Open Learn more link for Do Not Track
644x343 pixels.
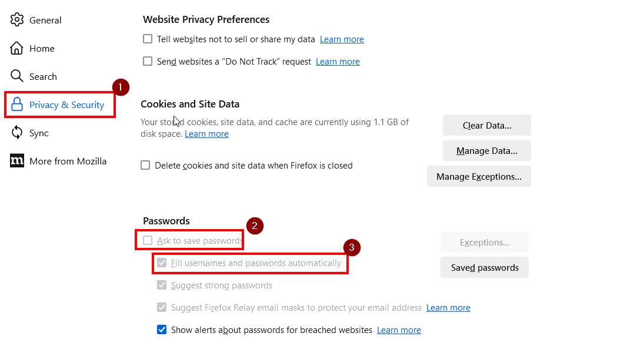tap(338, 62)
